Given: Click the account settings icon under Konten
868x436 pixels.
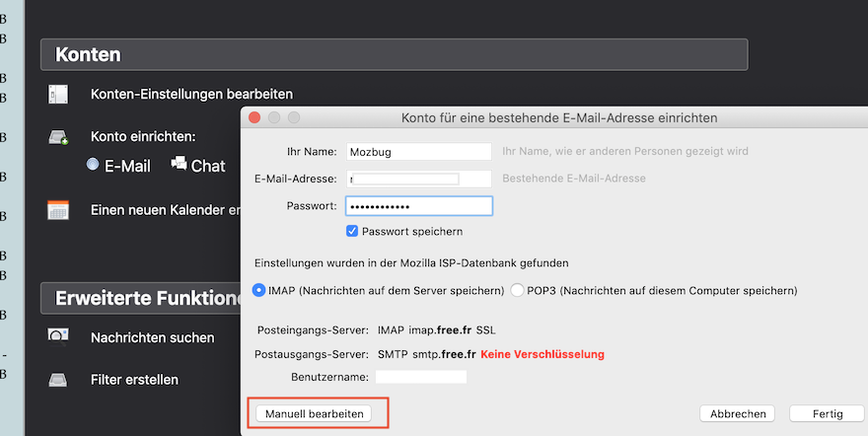Looking at the screenshot, I should coord(58,95).
